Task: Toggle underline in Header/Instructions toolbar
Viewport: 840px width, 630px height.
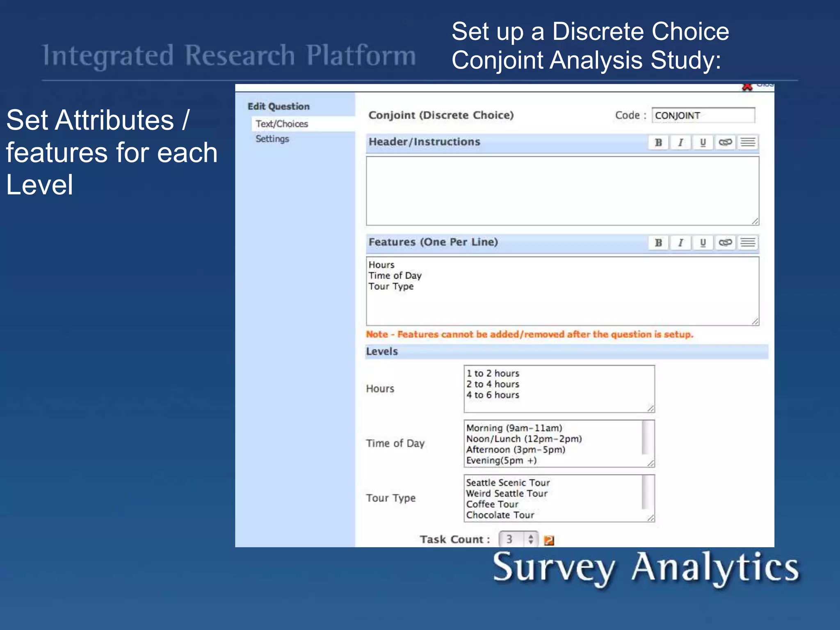Action: (x=703, y=142)
